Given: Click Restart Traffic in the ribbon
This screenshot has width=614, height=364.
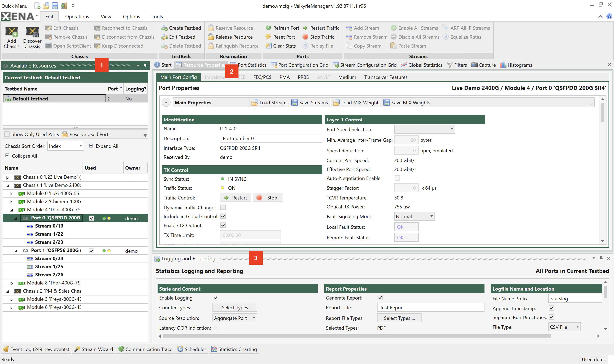Looking at the screenshot, I should (x=321, y=28).
